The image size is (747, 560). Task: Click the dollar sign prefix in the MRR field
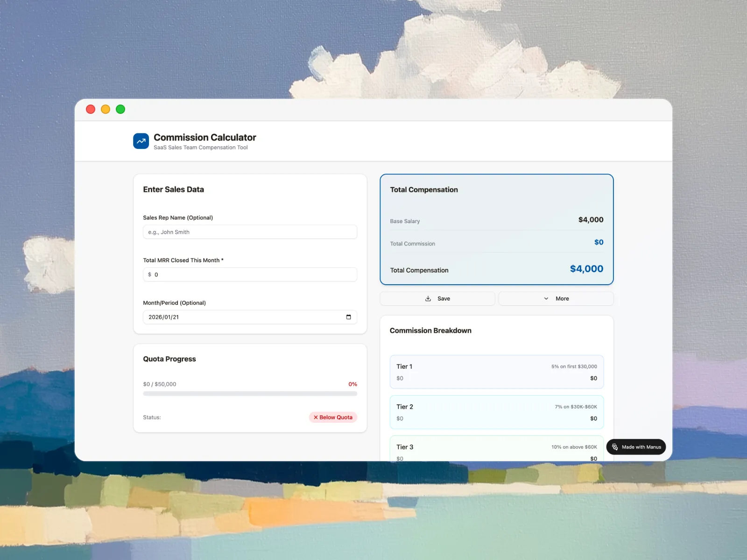(149, 274)
